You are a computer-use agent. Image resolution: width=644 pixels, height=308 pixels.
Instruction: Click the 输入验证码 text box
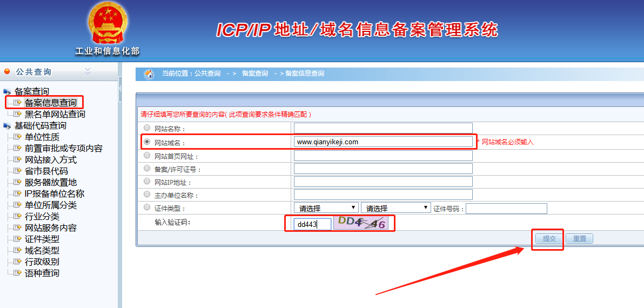(x=312, y=224)
